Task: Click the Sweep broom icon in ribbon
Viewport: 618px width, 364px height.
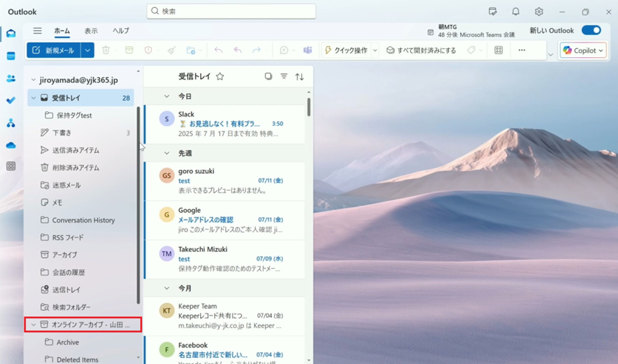Action: pyautogui.click(x=172, y=50)
